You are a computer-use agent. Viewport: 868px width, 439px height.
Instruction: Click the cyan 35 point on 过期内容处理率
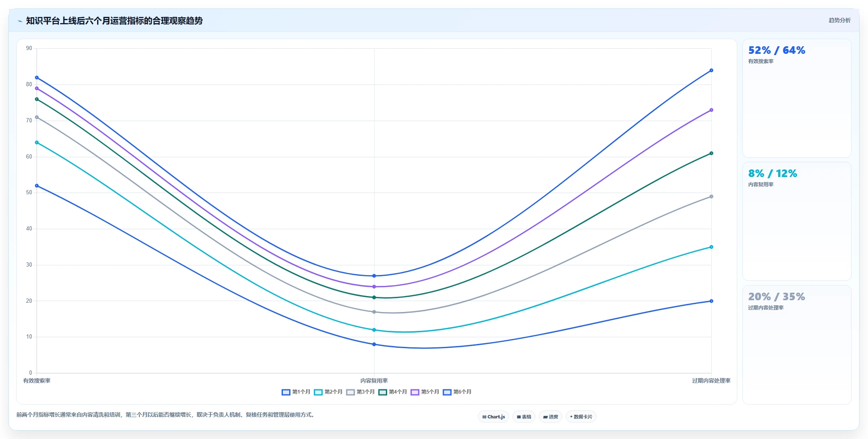click(711, 247)
